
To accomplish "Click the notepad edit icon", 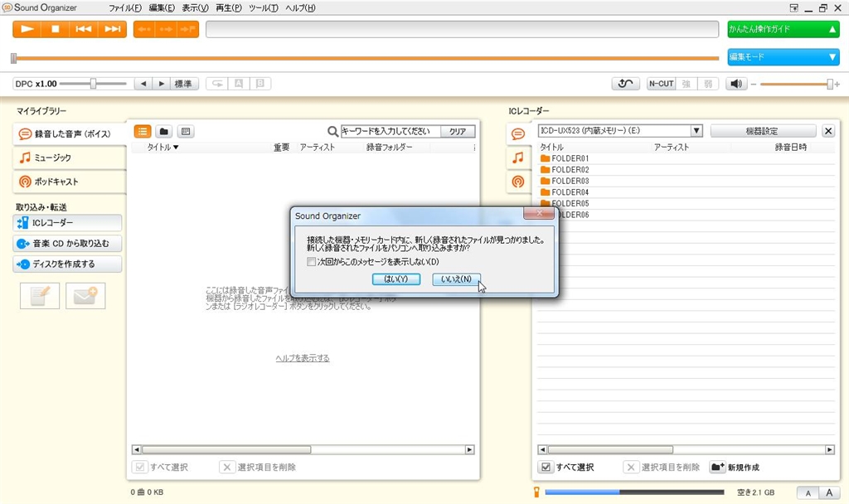I will 40,296.
